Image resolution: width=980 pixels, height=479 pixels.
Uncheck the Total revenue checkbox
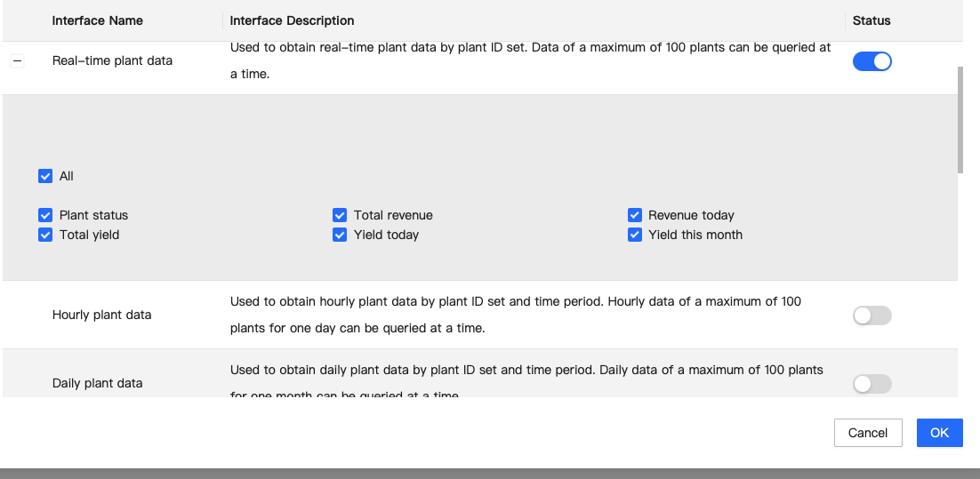coord(340,215)
